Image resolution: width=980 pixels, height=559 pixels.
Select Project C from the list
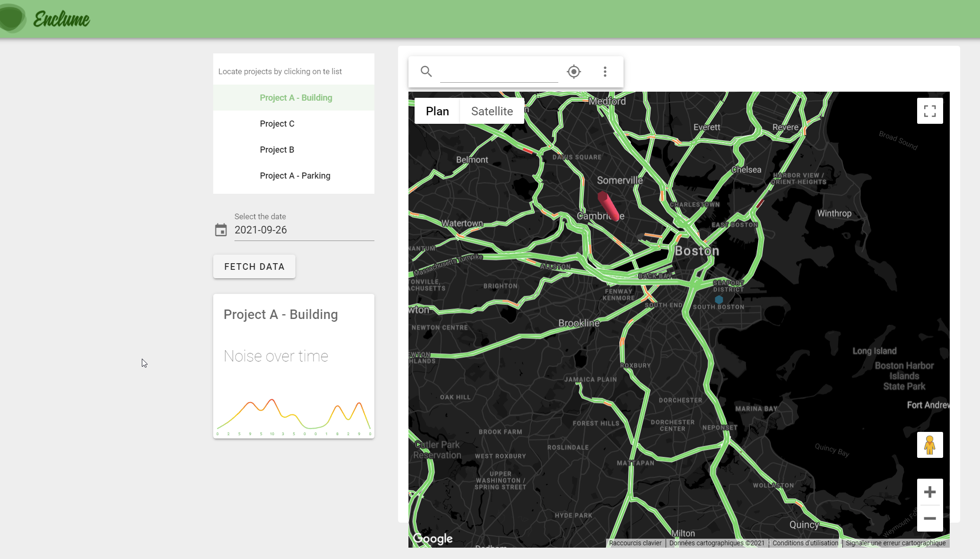pyautogui.click(x=277, y=124)
